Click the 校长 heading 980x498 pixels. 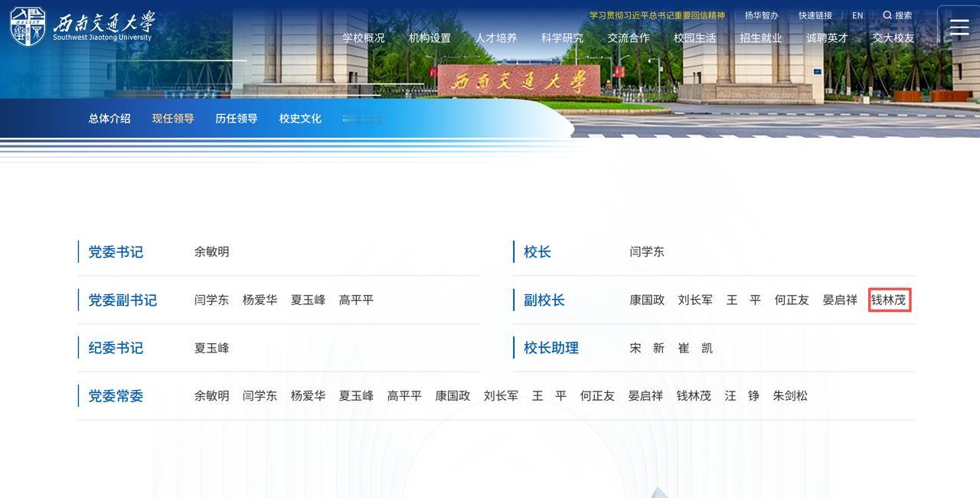coord(537,252)
